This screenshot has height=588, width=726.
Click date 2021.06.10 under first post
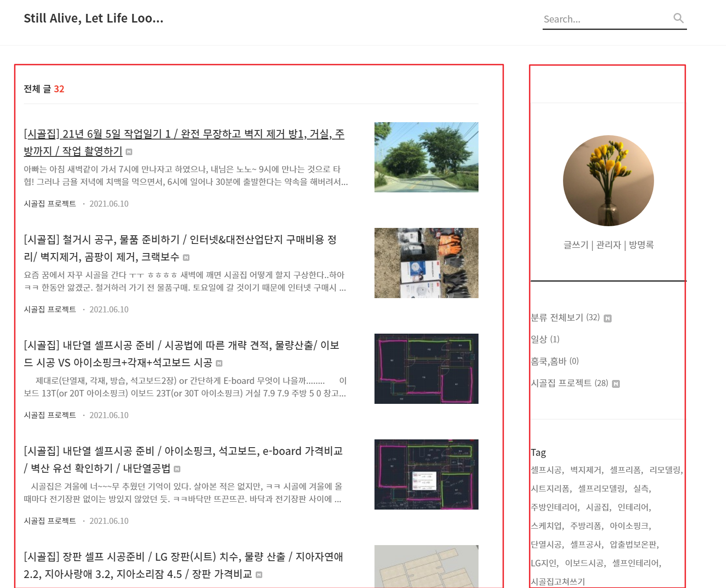pyautogui.click(x=109, y=204)
